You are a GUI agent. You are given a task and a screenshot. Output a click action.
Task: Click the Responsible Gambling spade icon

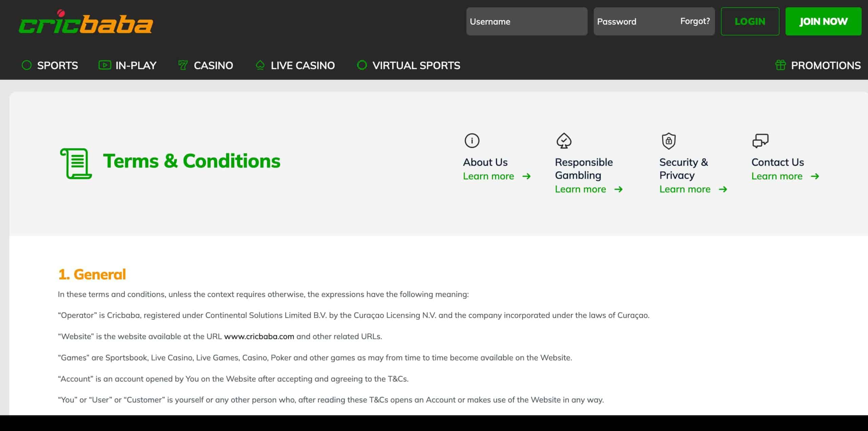pyautogui.click(x=564, y=141)
